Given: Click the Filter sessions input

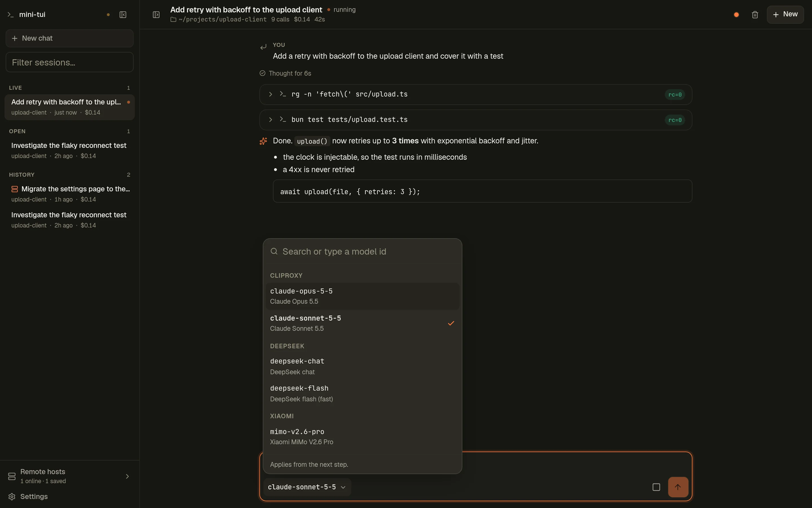Looking at the screenshot, I should pos(69,62).
